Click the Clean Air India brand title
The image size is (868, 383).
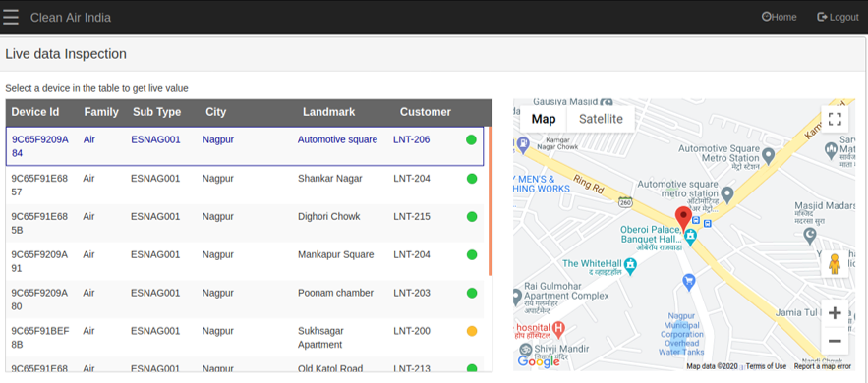(x=71, y=18)
